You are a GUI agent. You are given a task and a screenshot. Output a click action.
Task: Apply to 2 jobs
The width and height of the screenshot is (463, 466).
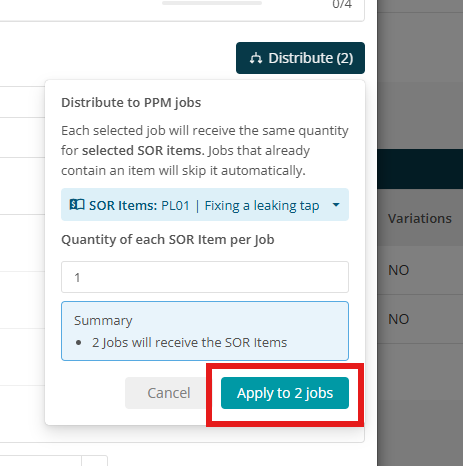click(285, 393)
